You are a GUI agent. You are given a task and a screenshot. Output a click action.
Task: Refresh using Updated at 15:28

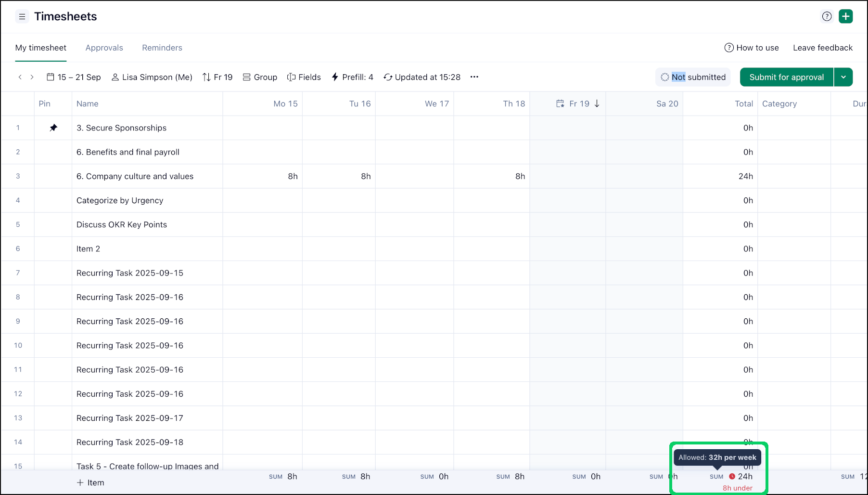tap(422, 77)
